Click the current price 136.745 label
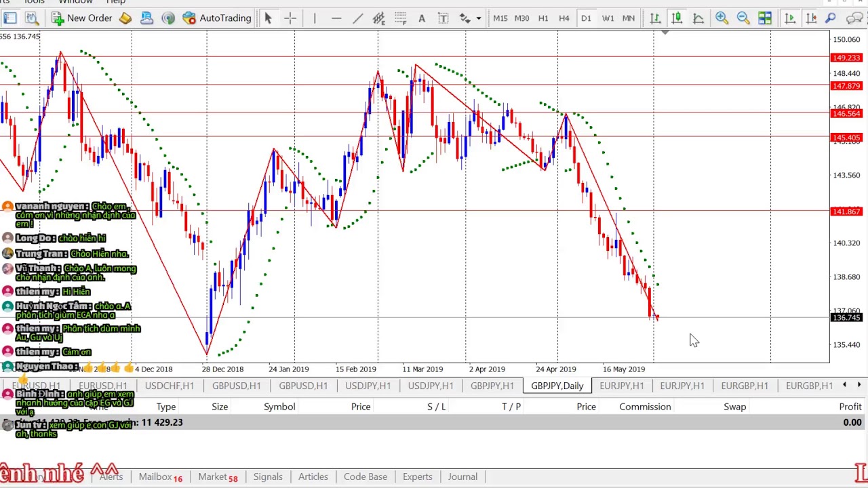Viewport: 868px width, 488px height. tap(846, 318)
